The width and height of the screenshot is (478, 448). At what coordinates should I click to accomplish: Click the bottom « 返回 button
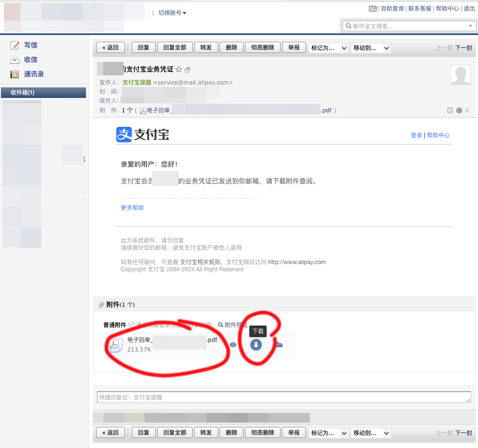pyautogui.click(x=110, y=433)
